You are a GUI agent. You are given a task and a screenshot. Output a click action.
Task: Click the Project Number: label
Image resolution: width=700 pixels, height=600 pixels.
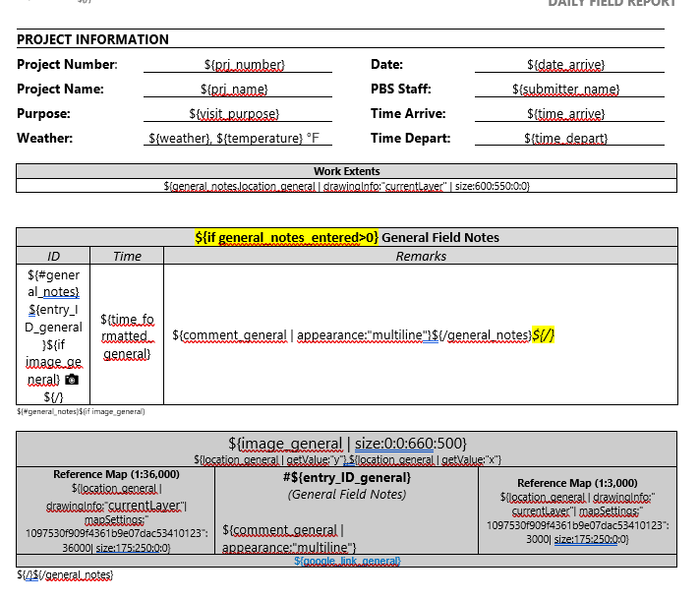(68, 64)
